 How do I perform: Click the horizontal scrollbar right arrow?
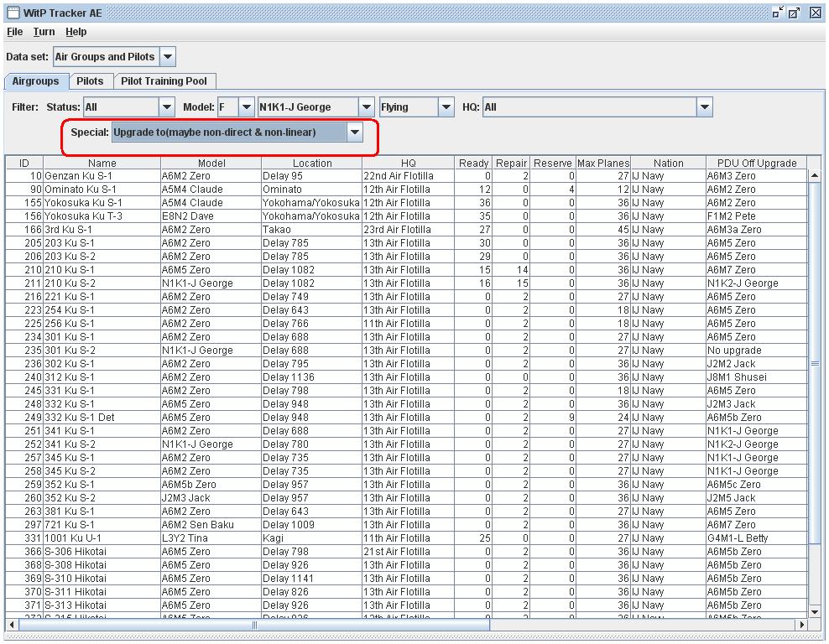pos(801,625)
